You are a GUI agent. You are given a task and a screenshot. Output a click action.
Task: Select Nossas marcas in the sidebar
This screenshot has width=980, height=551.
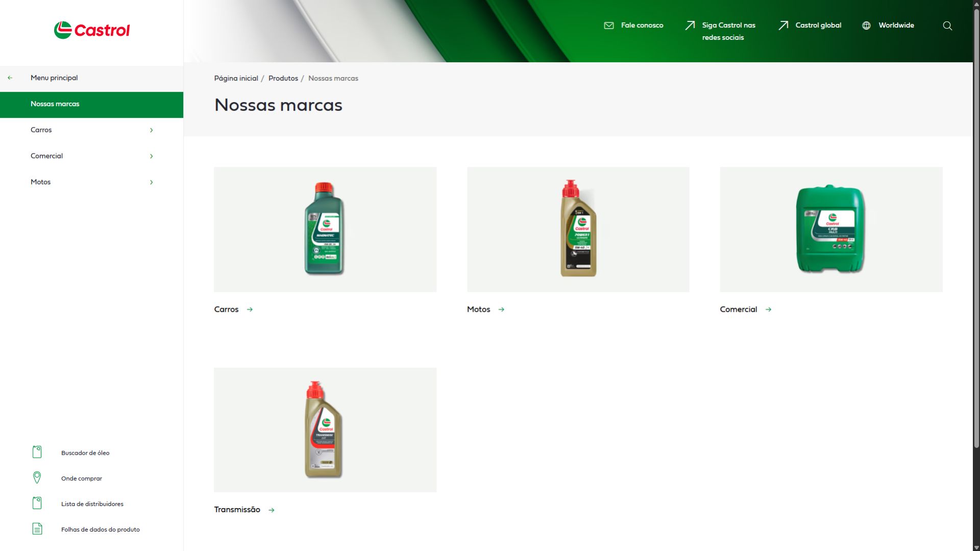pos(55,104)
